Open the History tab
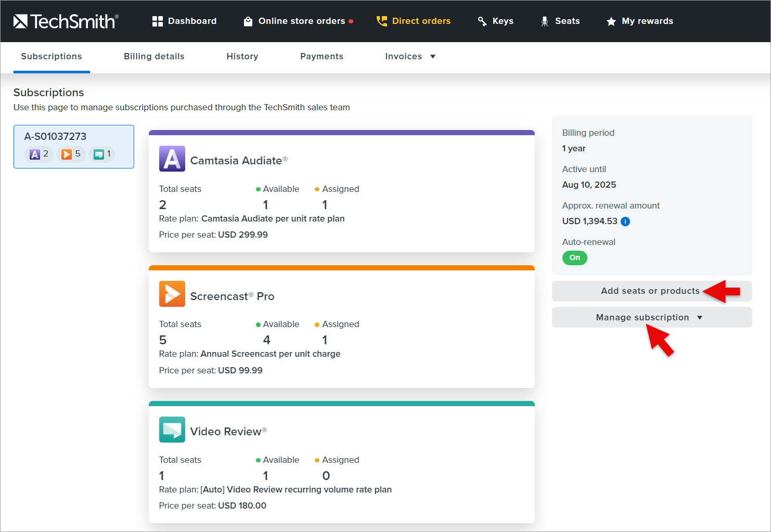Screen dimensions: 771x532 point(242,57)
